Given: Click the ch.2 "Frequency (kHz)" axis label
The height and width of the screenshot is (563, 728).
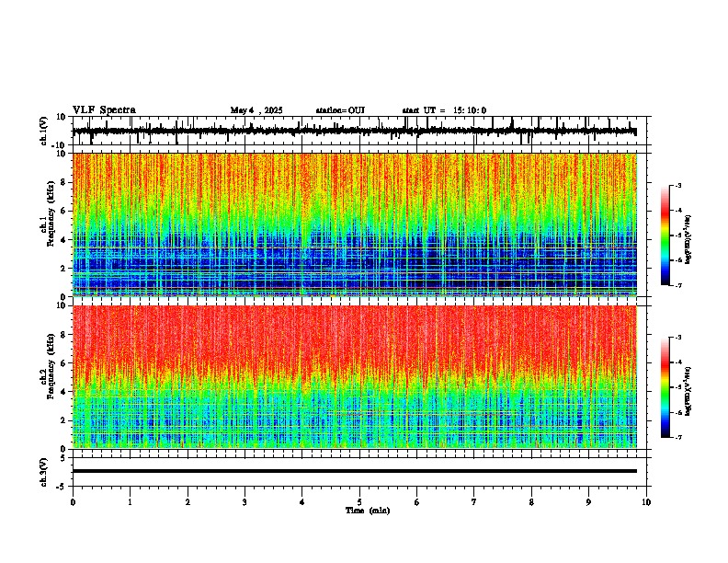Looking at the screenshot, I should click(51, 366).
